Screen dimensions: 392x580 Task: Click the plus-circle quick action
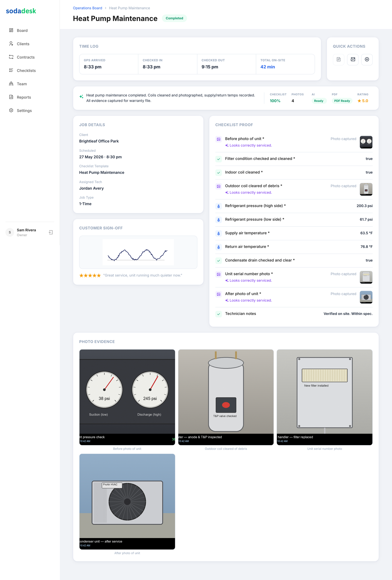(x=367, y=59)
